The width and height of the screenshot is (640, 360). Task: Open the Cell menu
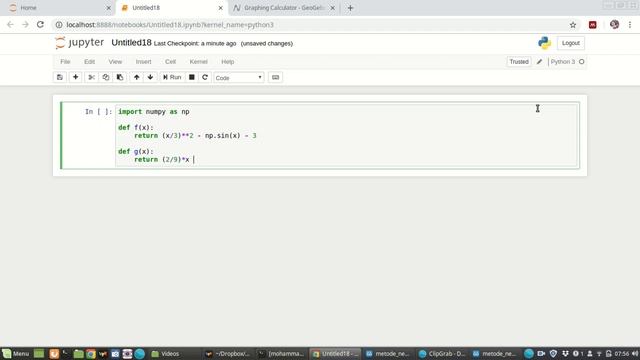pos(170,62)
